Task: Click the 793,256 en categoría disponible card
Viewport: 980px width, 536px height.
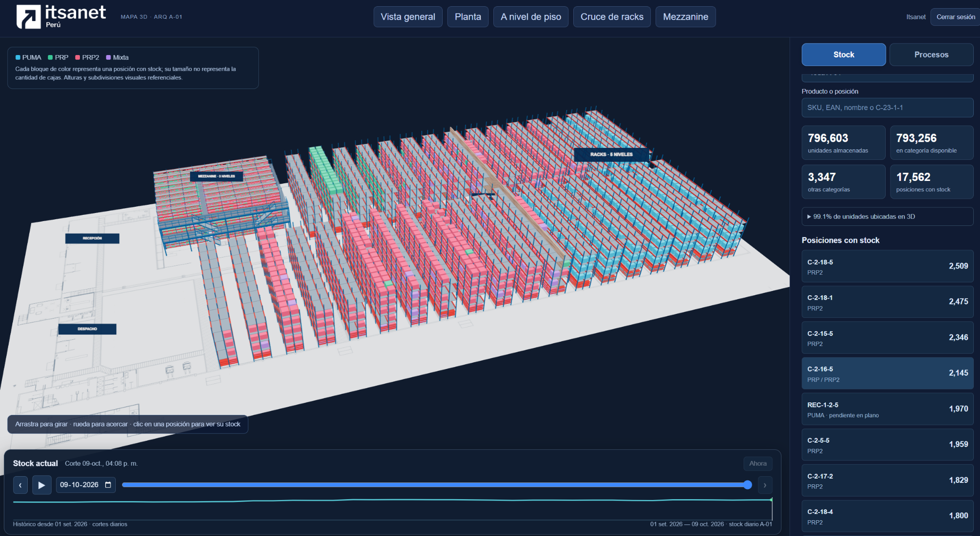Action: tap(932, 143)
